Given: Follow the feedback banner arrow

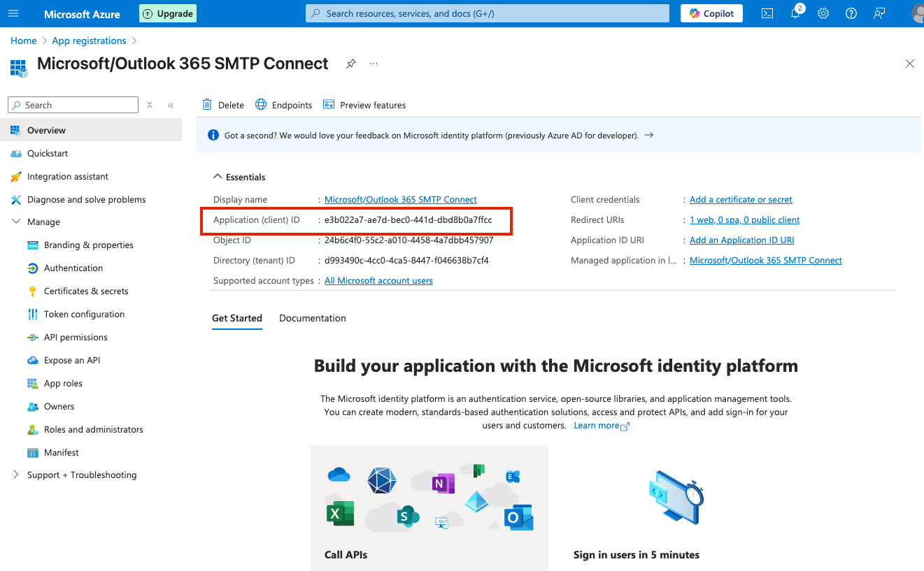Looking at the screenshot, I should click(x=649, y=135).
